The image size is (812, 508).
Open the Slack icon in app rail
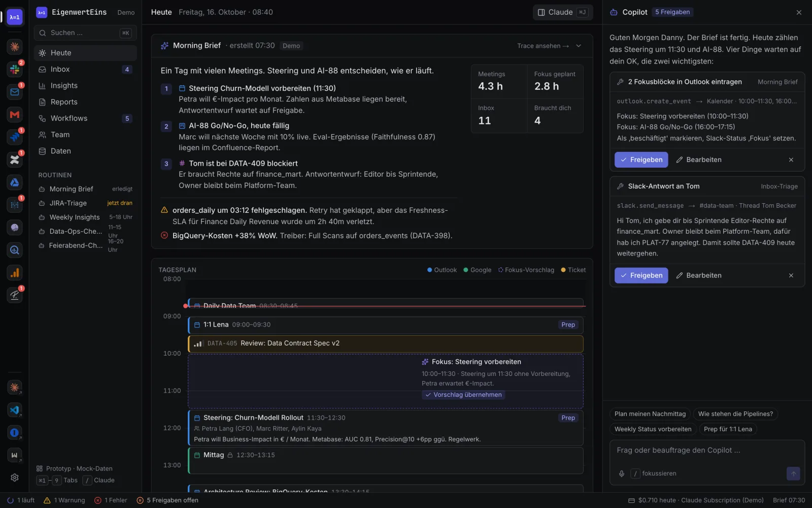[x=15, y=69]
